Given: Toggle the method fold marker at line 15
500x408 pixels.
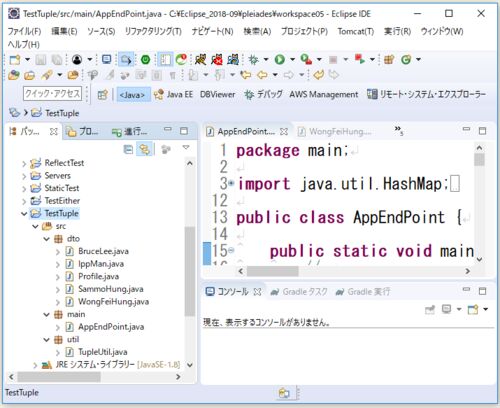Looking at the screenshot, I should pos(231,250).
